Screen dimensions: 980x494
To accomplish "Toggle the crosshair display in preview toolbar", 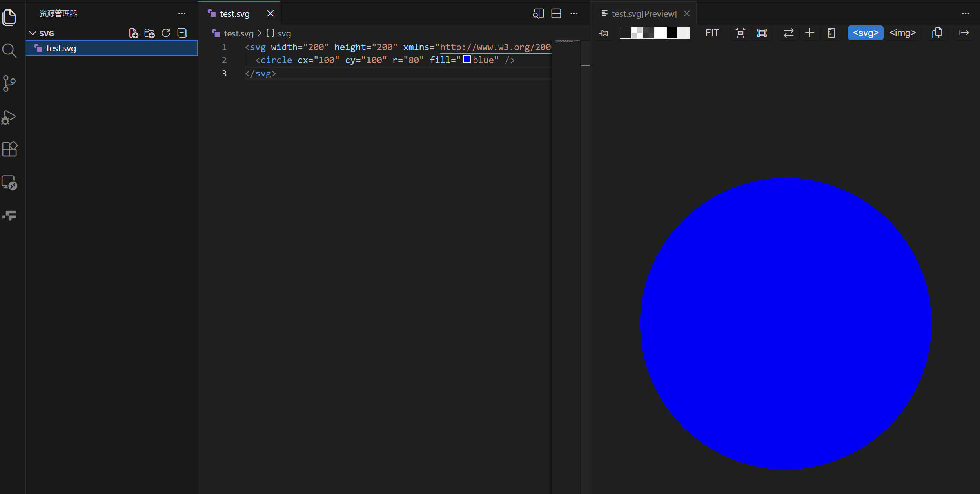I will click(x=809, y=33).
